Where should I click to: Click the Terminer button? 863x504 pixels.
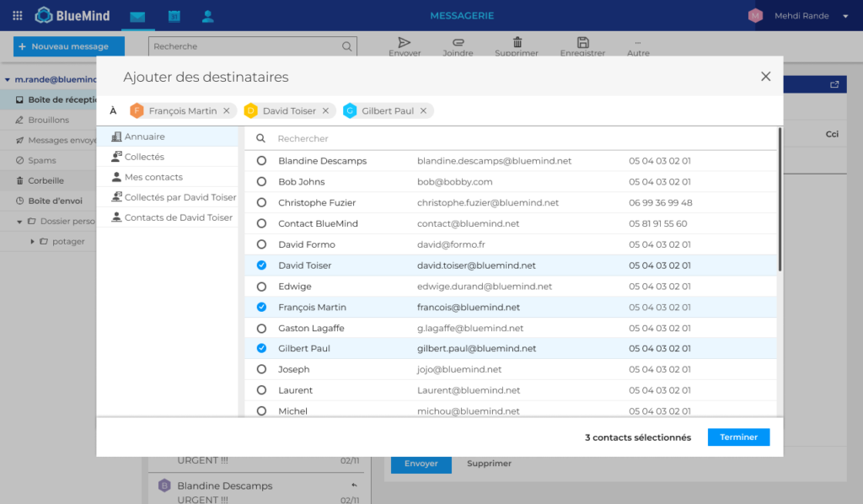coord(738,437)
